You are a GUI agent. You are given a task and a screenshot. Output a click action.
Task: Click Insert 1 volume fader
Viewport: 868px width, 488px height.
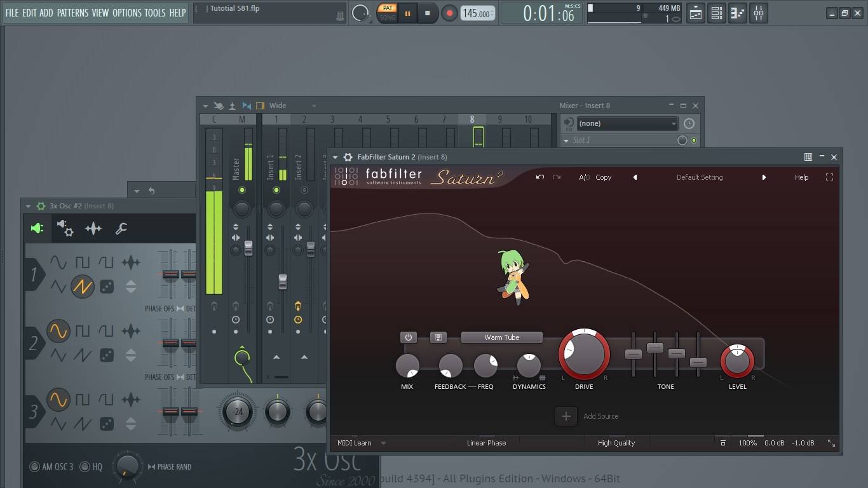[283, 281]
